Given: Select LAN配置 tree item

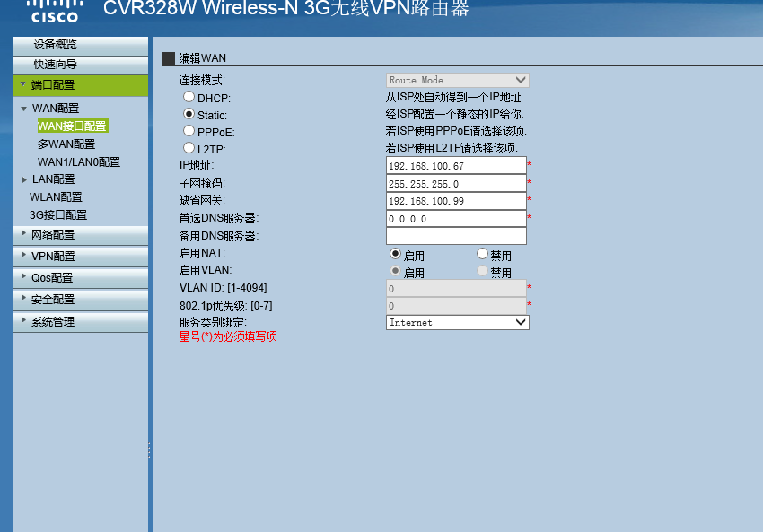Looking at the screenshot, I should click(x=54, y=179).
